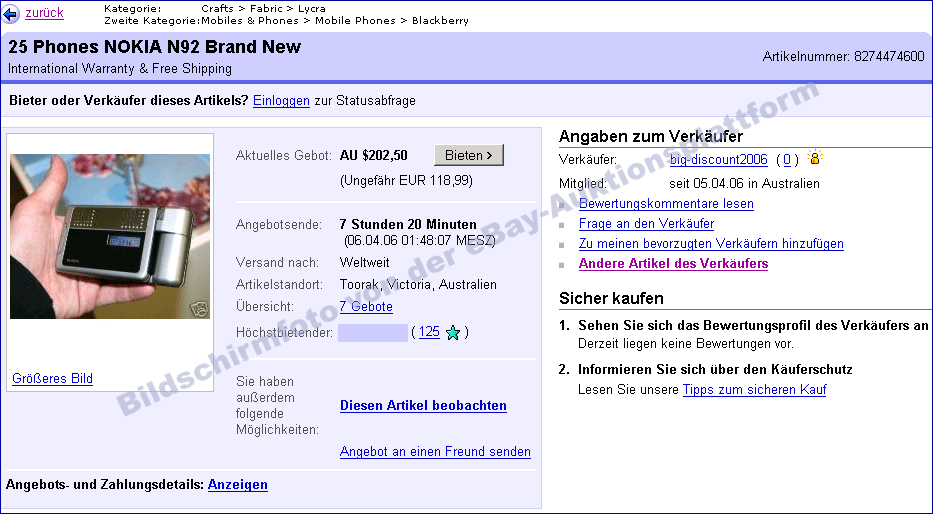Open Tipps zum sicheren Kauf link
933x514 pixels.
(754, 390)
